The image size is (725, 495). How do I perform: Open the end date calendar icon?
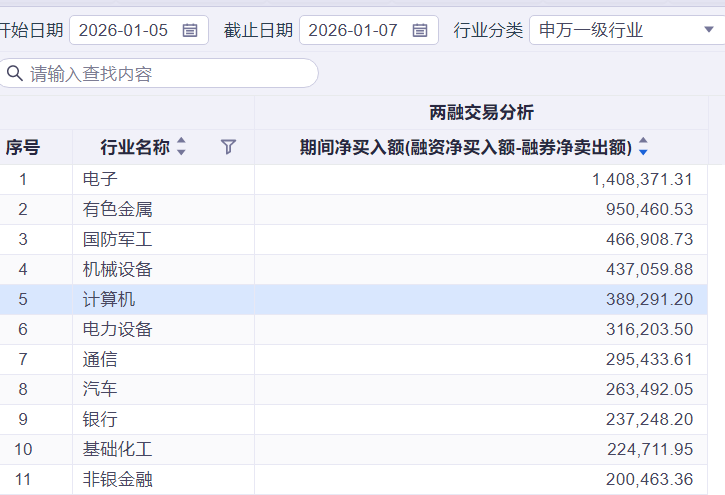click(x=419, y=31)
